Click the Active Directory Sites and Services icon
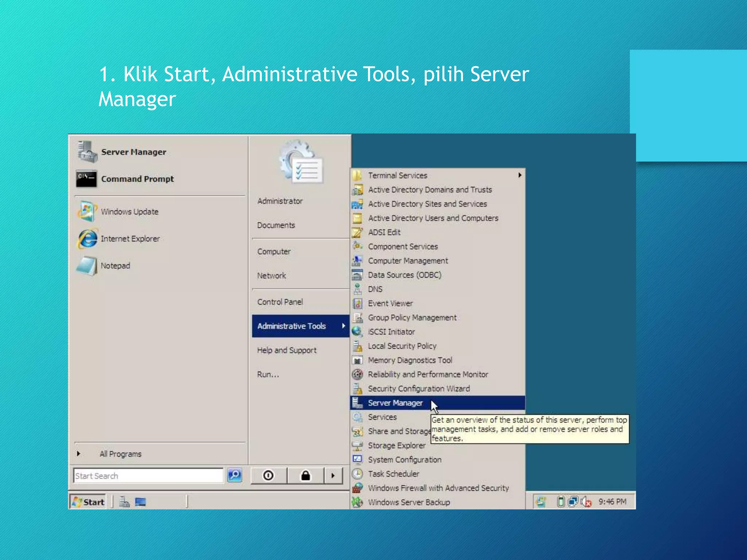This screenshot has height=560, width=747. tap(357, 204)
